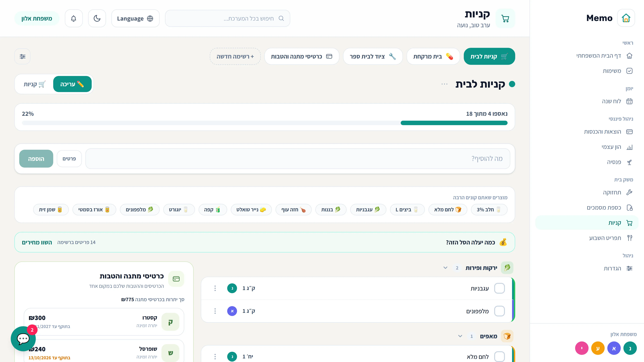
Task: Click family member avatar נ in sidebar
Action: 630,348
